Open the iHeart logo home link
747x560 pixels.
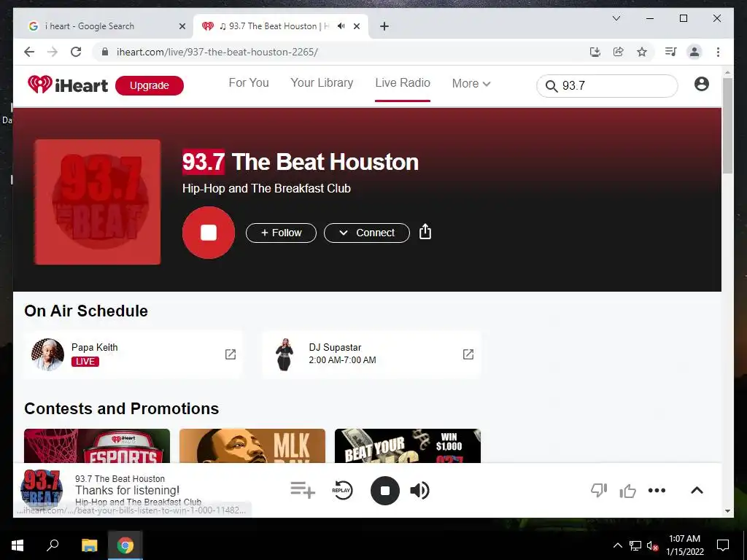68,85
